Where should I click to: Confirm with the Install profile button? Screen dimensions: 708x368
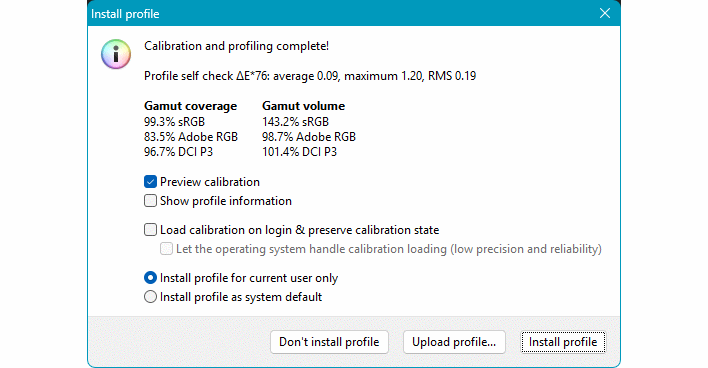pos(563,342)
